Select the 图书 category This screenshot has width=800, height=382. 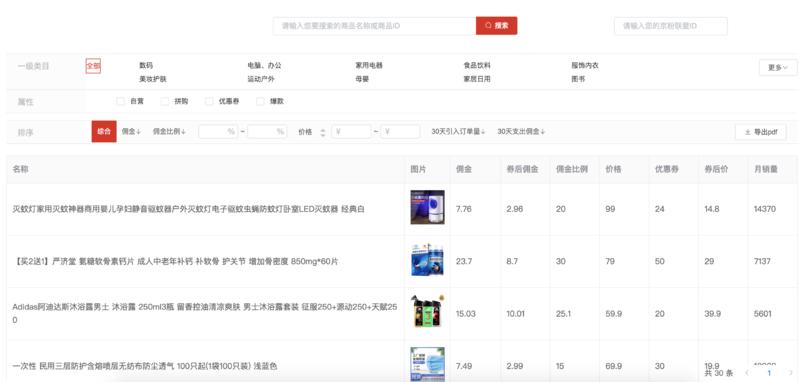click(x=578, y=80)
